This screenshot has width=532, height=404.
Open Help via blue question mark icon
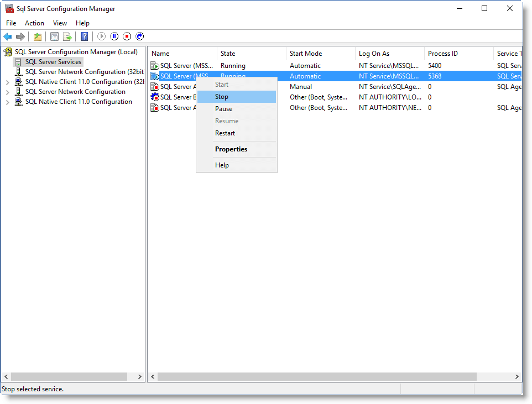[84, 36]
